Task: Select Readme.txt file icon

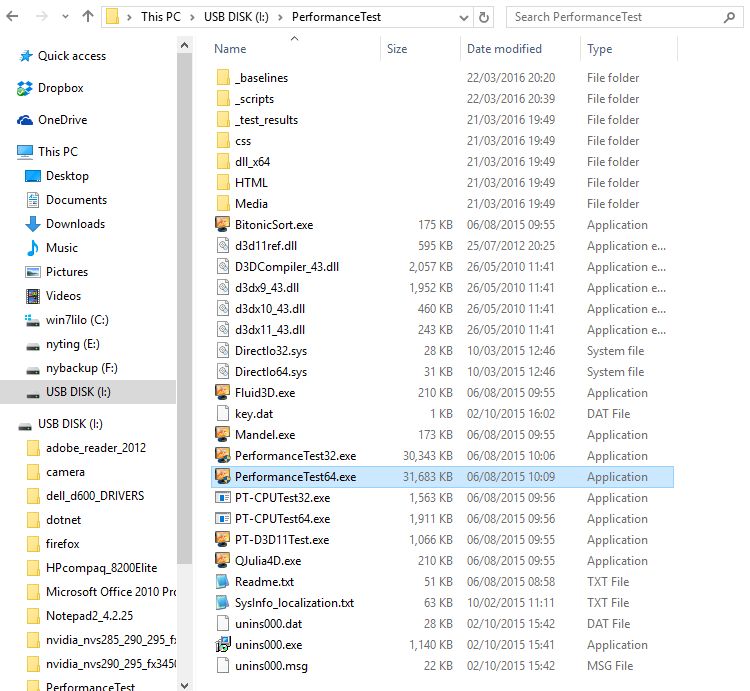Action: [223, 581]
